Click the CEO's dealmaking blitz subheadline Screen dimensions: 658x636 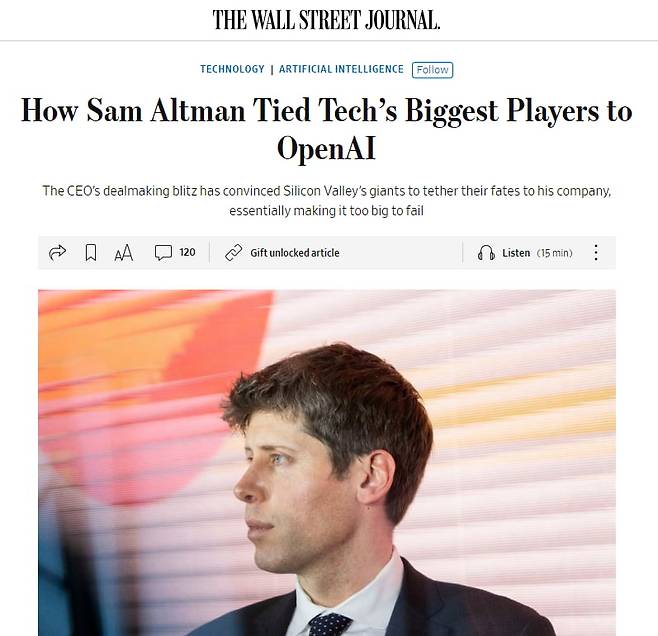coord(326,200)
